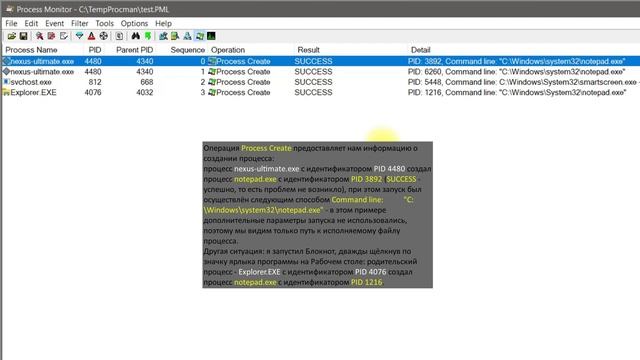Viewport: 640px width, 360px height.
Task: Click the green Jump To Object icon
Action: (x=148, y=36)
